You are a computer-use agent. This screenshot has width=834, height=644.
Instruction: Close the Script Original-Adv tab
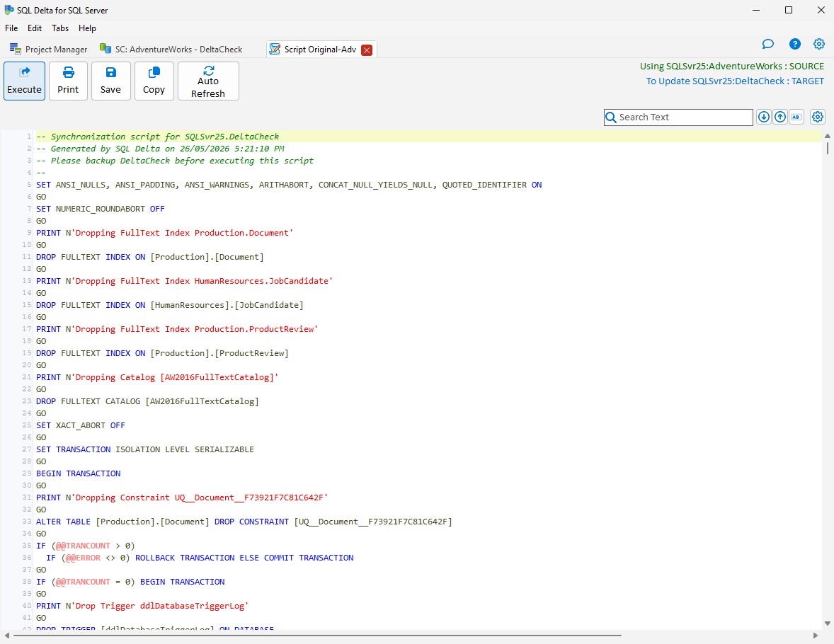pos(367,50)
